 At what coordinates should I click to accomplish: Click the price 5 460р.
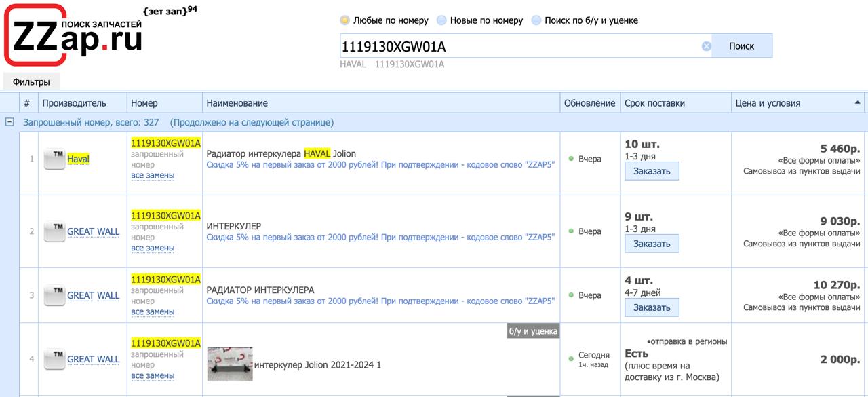[x=840, y=149]
